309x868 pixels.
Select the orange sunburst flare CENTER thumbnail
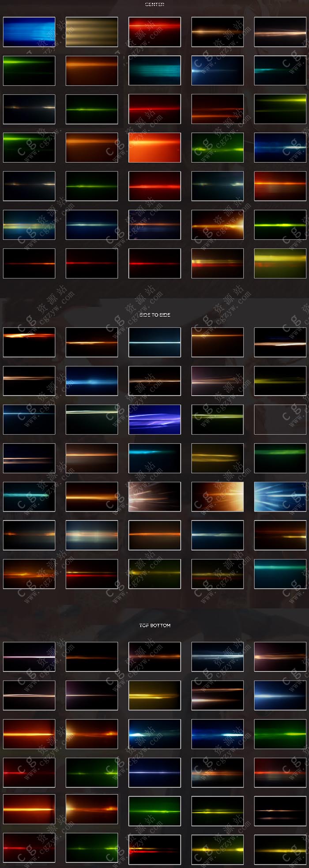[217, 225]
